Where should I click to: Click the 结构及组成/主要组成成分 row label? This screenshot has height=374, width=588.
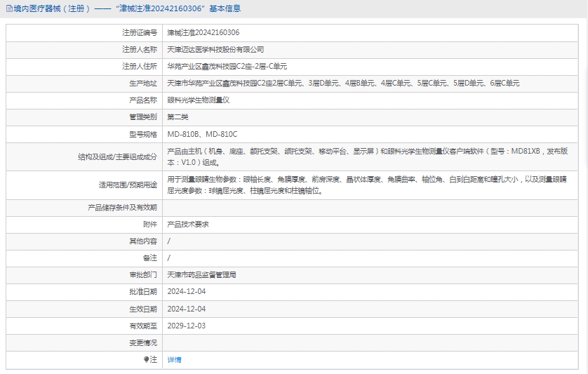(x=117, y=156)
